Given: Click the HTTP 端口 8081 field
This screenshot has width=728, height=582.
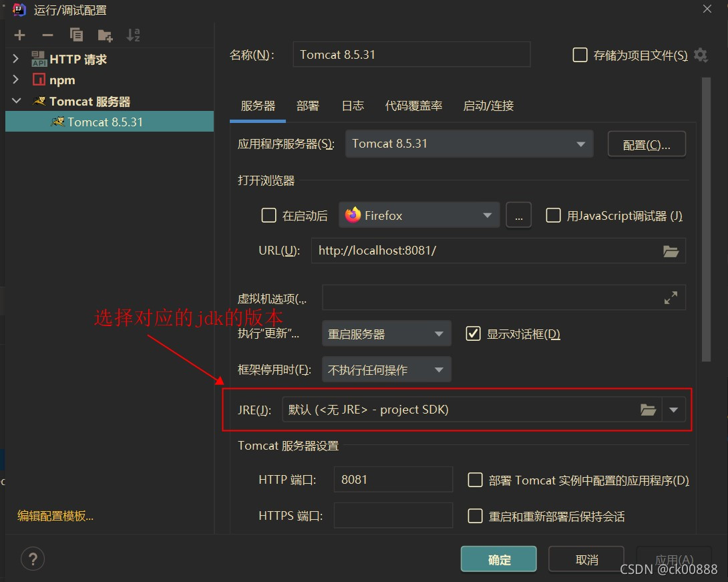Looking at the screenshot, I should click(x=393, y=479).
